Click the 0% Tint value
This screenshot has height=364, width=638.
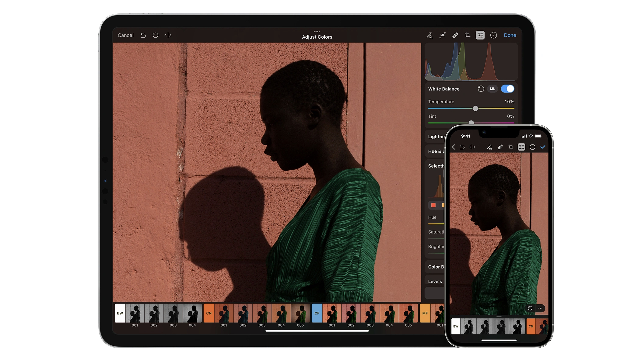510,116
